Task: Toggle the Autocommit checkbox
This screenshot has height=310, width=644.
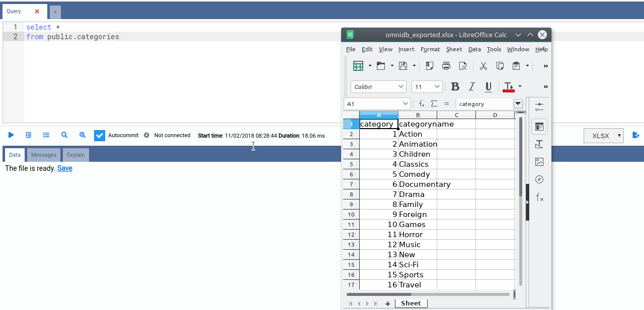Action: coord(100,135)
